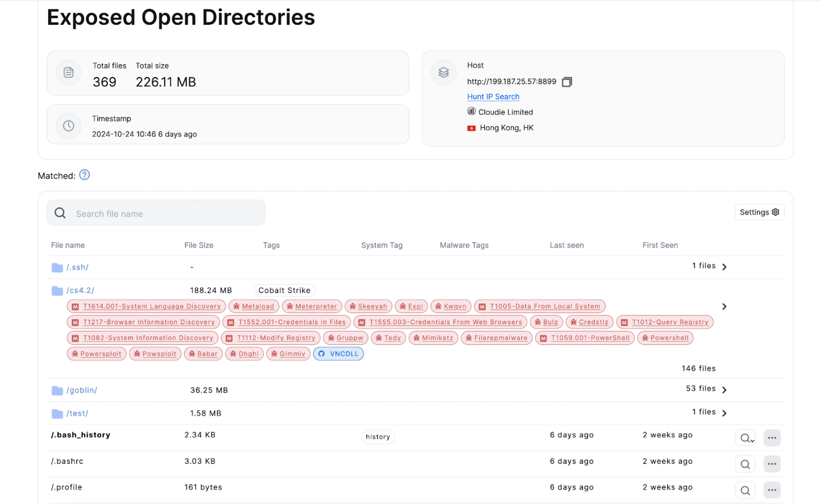Open the three-dot menu for .profile
Screen dimensions: 821x504
(x=772, y=490)
